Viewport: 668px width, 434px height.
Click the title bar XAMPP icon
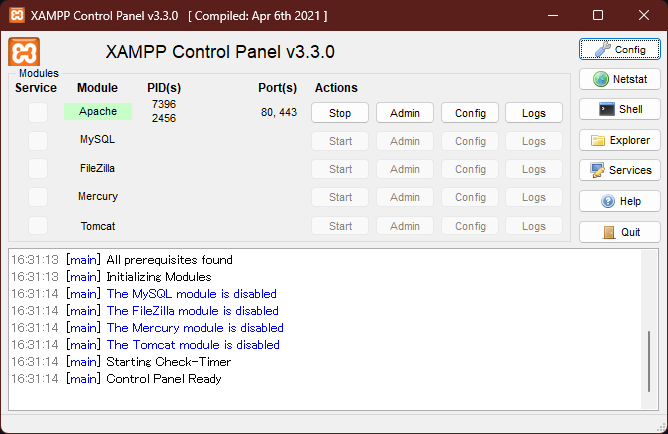(x=17, y=15)
